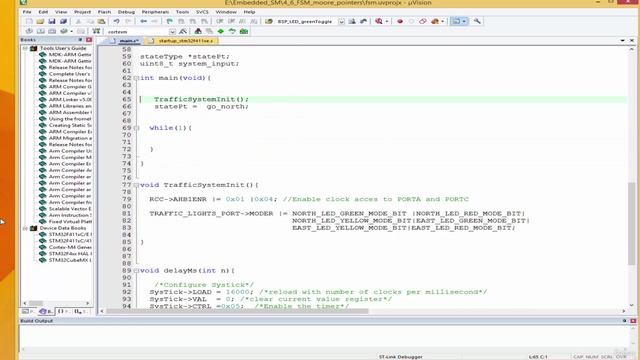
Task: Paste from clipboard using the Paste icon
Action: [101, 21]
